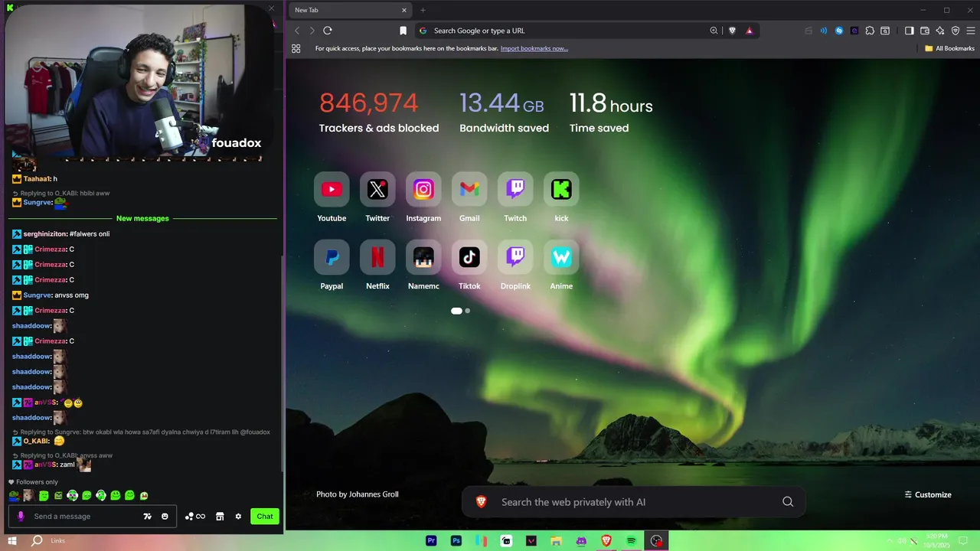Open the Brave Wallet icon
980x551 pixels.
coord(924,31)
